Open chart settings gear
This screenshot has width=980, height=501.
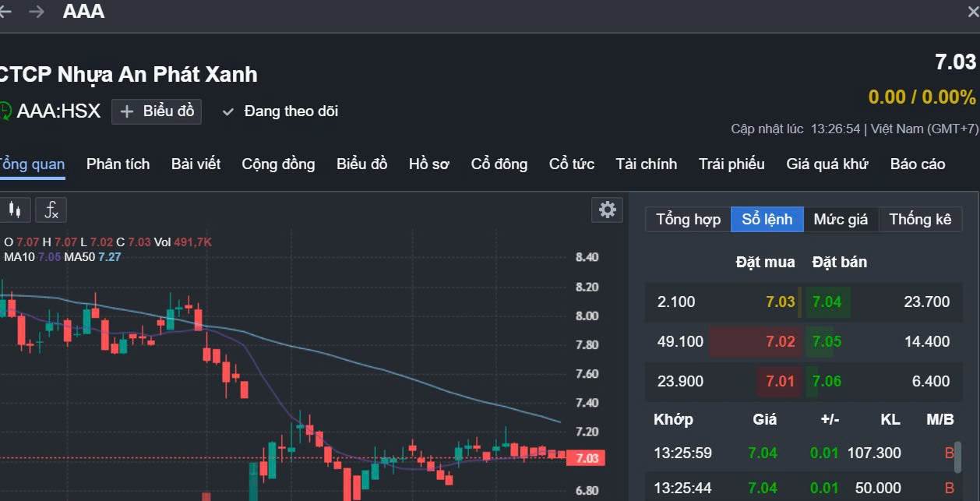pos(607,210)
